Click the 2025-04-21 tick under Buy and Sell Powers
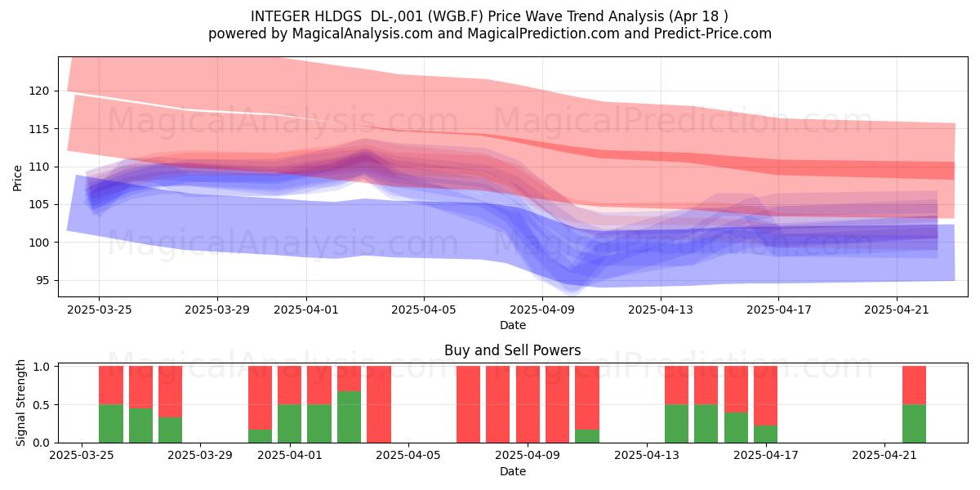The width and height of the screenshot is (980, 490). [886, 456]
